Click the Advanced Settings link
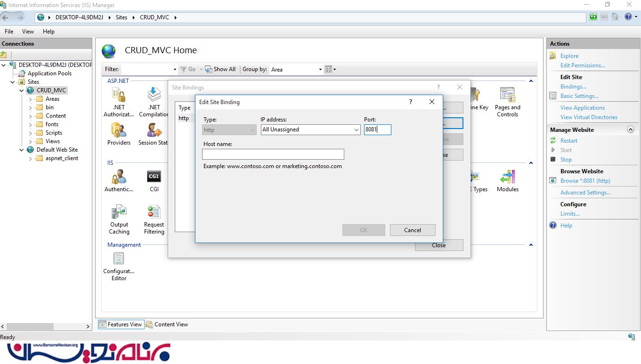641x364 pixels. point(585,193)
